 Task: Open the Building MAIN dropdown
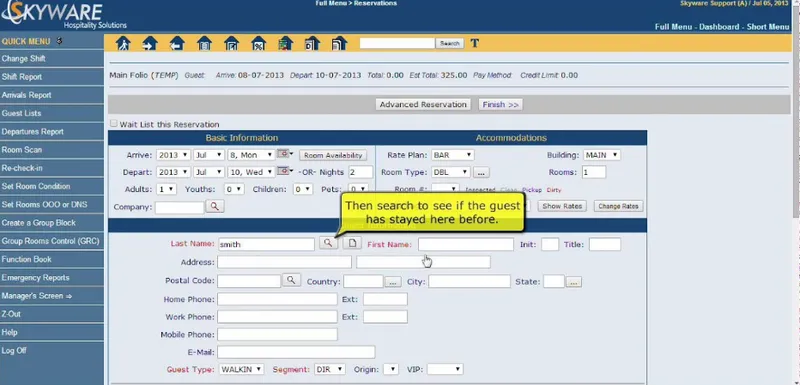[x=602, y=155]
